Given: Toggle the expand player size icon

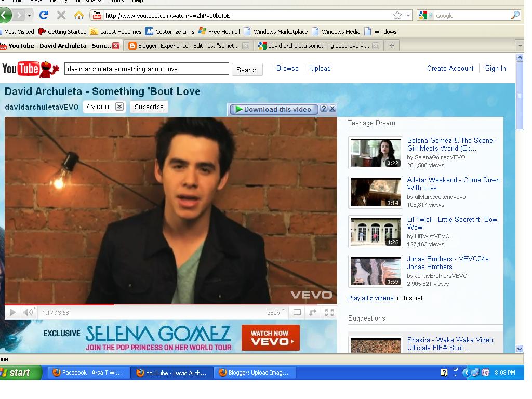Looking at the screenshot, I should (x=296, y=312).
